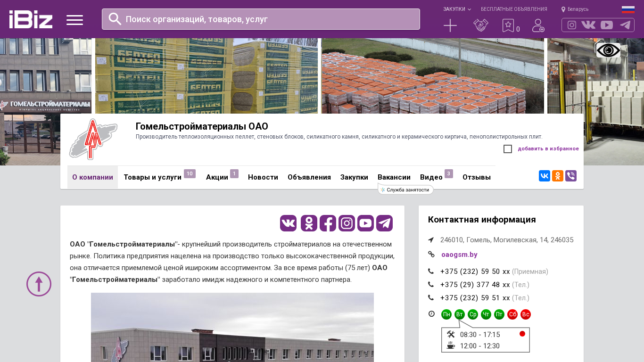Reveal phone +375 (29) 377 48 xx
This screenshot has width=644, height=362.
pyautogui.click(x=475, y=285)
